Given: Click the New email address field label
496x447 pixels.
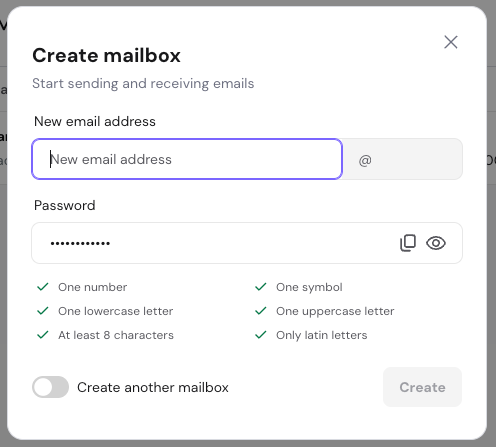Looking at the screenshot, I should tap(95, 121).
